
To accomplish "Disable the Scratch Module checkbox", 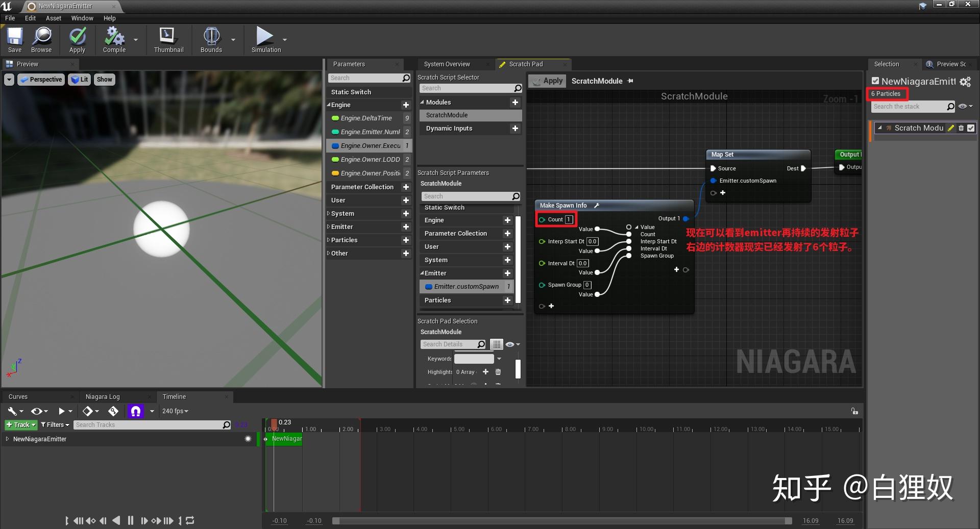I will [x=970, y=128].
